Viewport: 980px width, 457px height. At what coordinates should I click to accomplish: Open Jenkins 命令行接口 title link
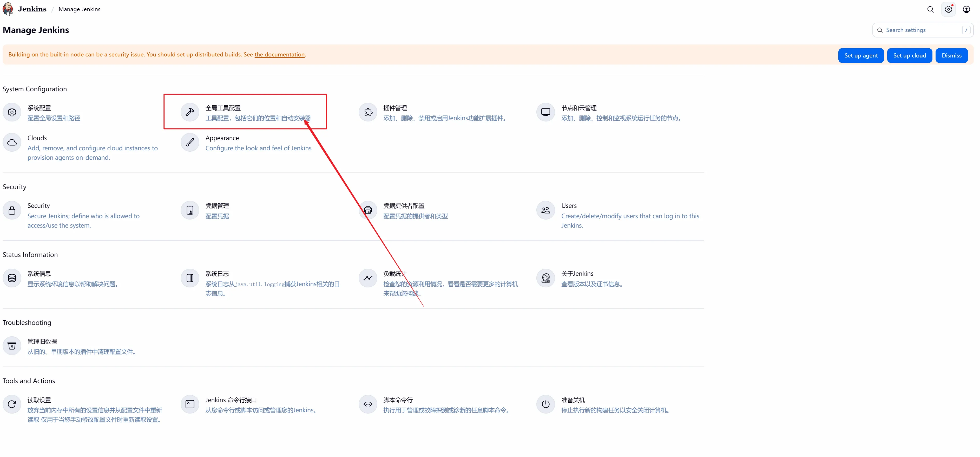click(x=231, y=400)
